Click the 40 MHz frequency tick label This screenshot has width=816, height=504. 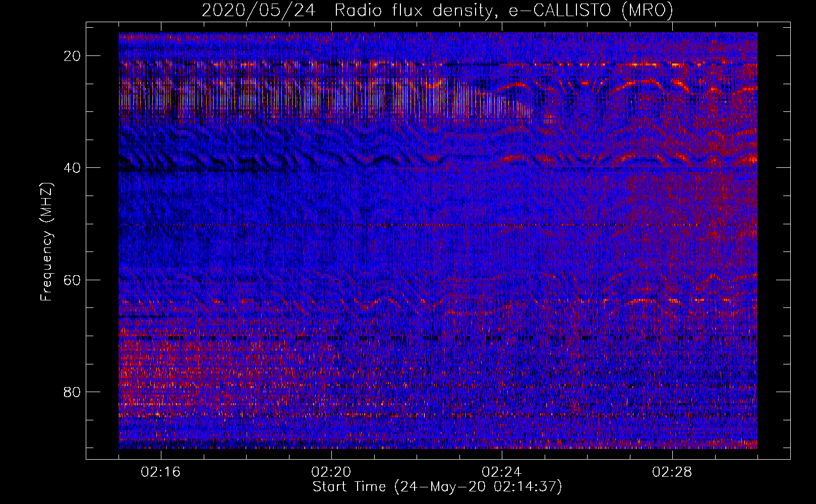pos(73,168)
